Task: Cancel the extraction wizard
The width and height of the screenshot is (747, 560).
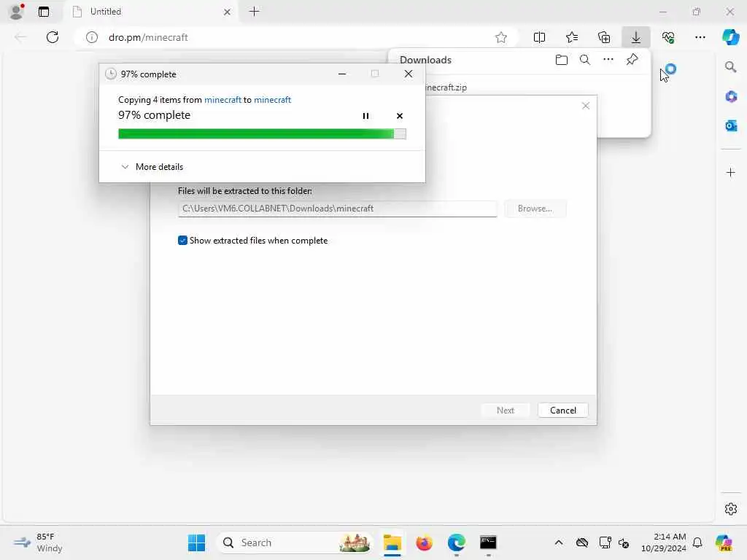Action: click(x=562, y=411)
